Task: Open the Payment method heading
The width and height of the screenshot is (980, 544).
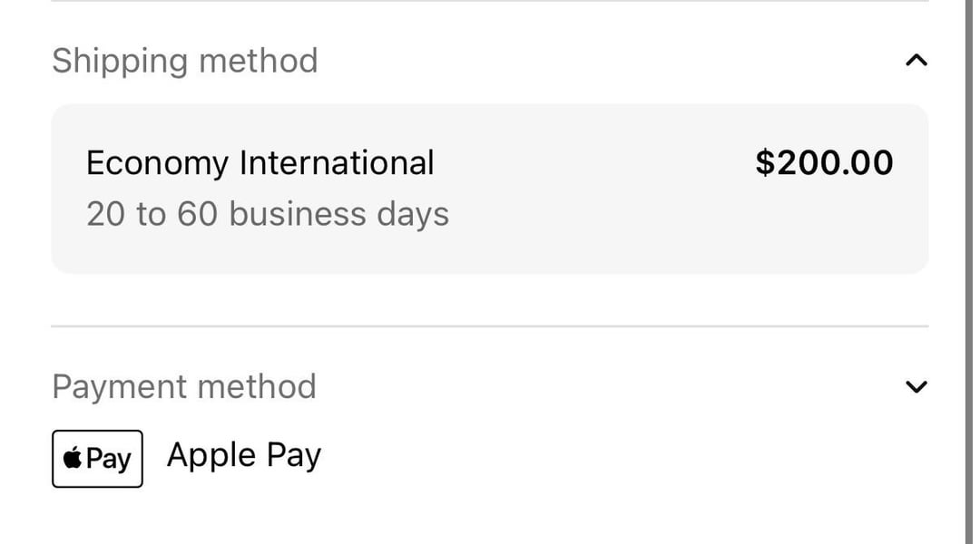Action: [x=183, y=387]
